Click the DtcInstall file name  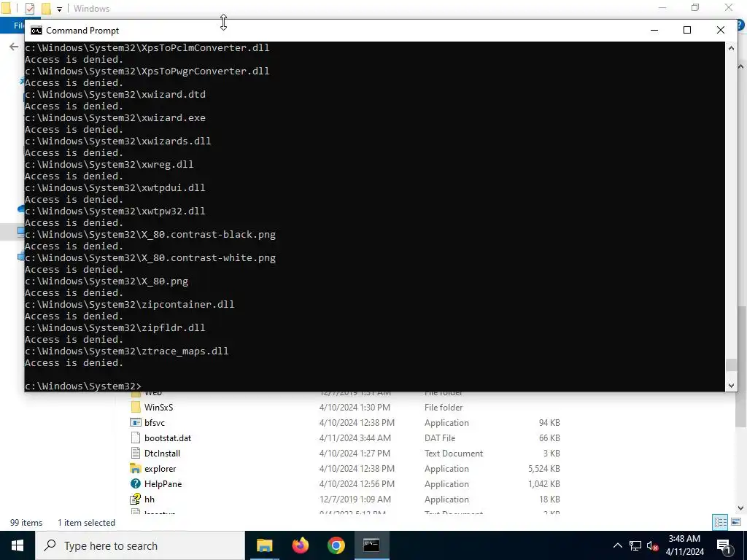pos(163,453)
